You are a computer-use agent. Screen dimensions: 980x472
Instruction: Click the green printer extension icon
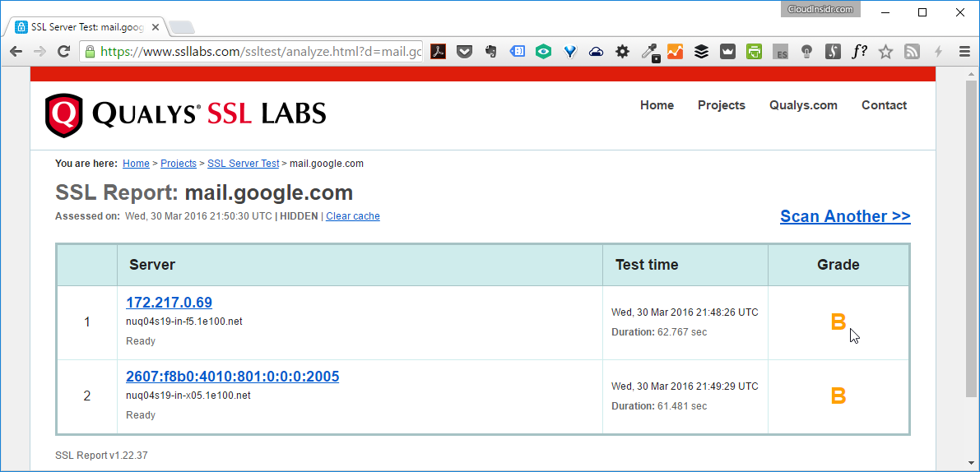click(x=754, y=52)
